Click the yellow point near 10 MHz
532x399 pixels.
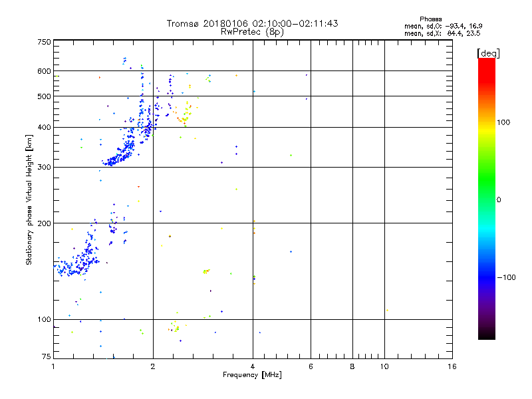click(387, 310)
